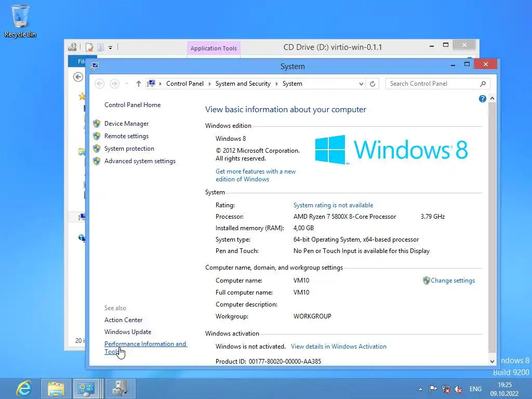Viewport: 532px width, 399px height.
Task: Click the Up arrow to parent folder
Action: (x=138, y=84)
